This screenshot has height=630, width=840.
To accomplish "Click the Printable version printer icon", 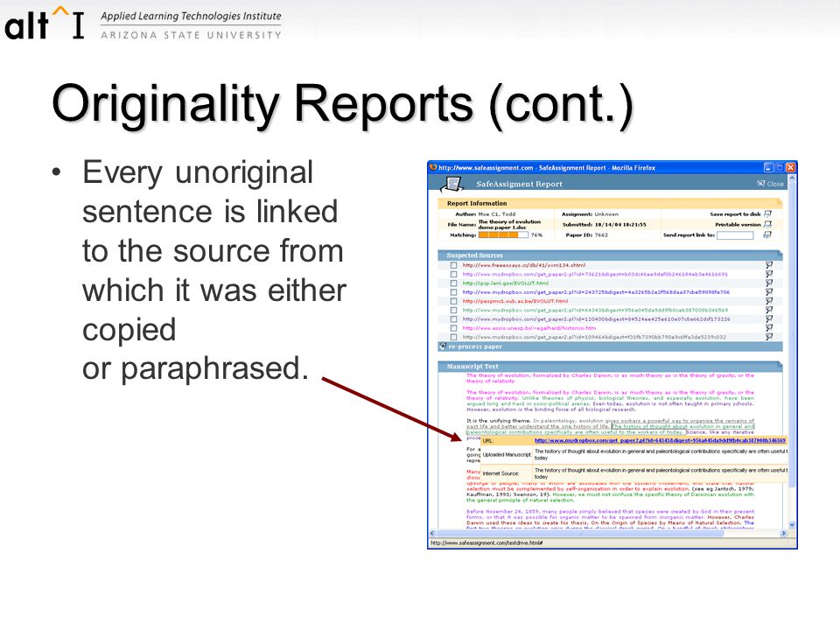I will pos(767,225).
